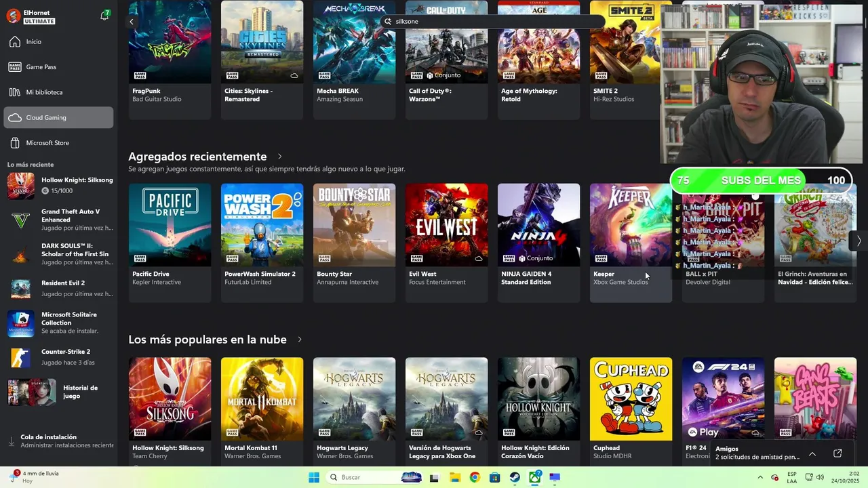Open NINJA GAIDEN 4 Standard Edition tile
The width and height of the screenshot is (868, 488).
(538, 243)
